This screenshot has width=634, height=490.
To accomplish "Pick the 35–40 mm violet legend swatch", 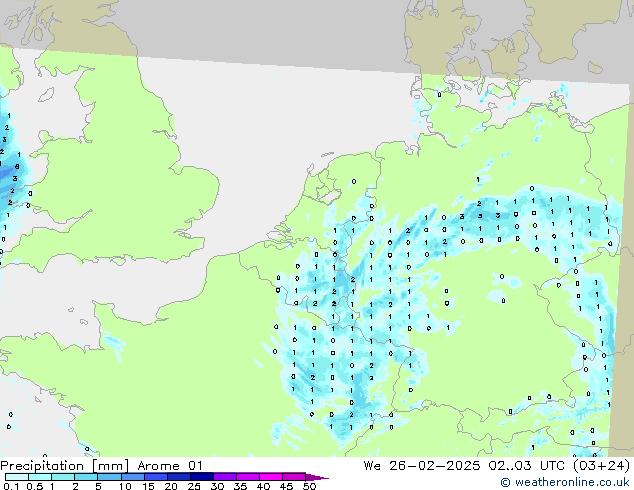I will pyautogui.click(x=247, y=477).
